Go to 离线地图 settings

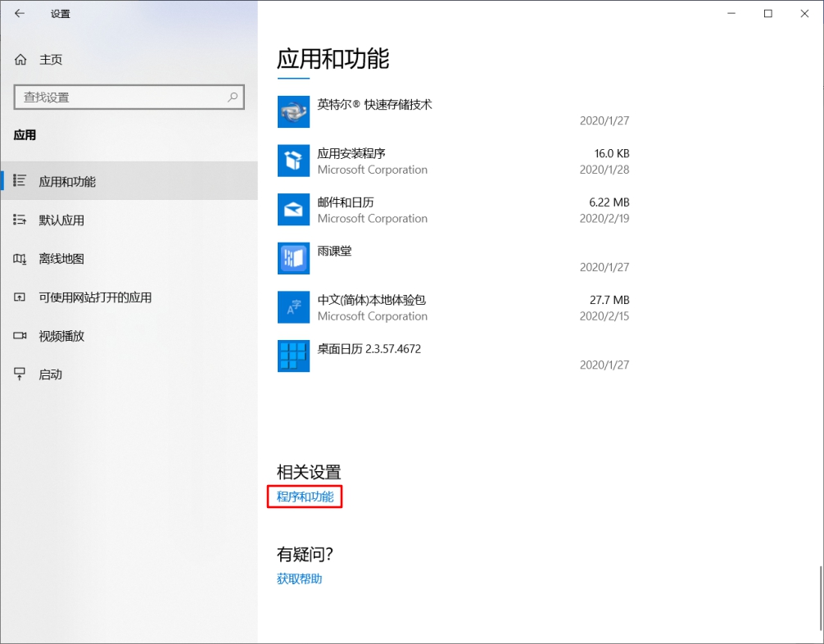[x=129, y=259]
